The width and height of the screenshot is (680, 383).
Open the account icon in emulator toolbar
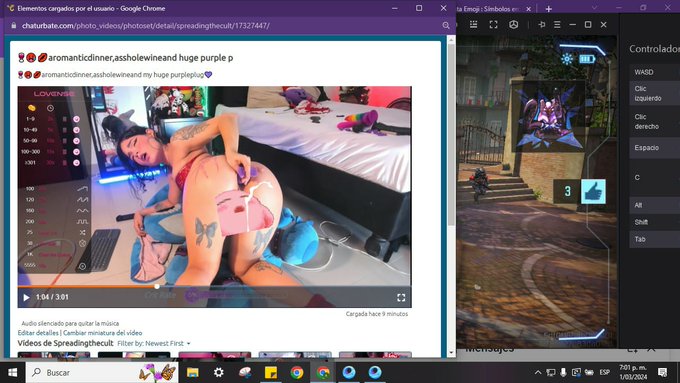pos(513,25)
